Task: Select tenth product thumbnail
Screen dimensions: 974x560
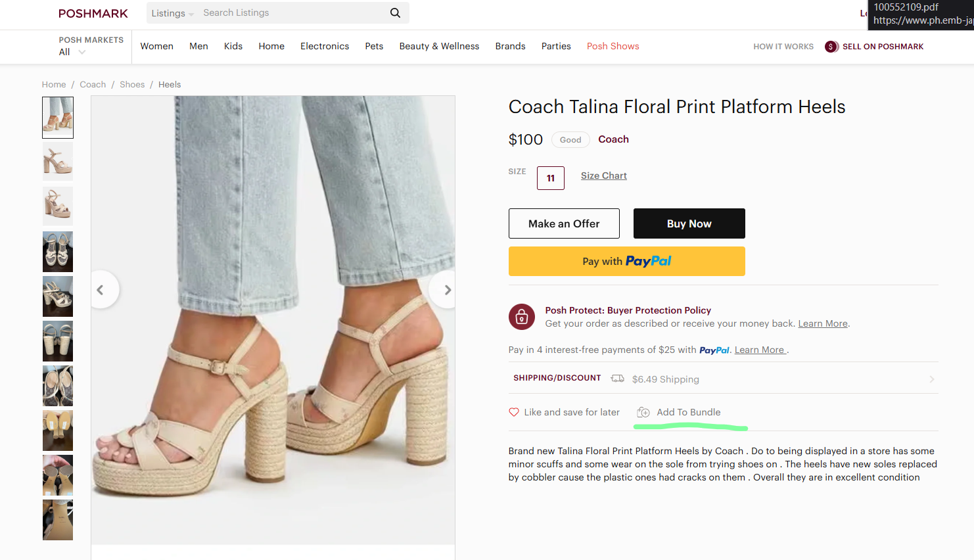Action: click(58, 520)
